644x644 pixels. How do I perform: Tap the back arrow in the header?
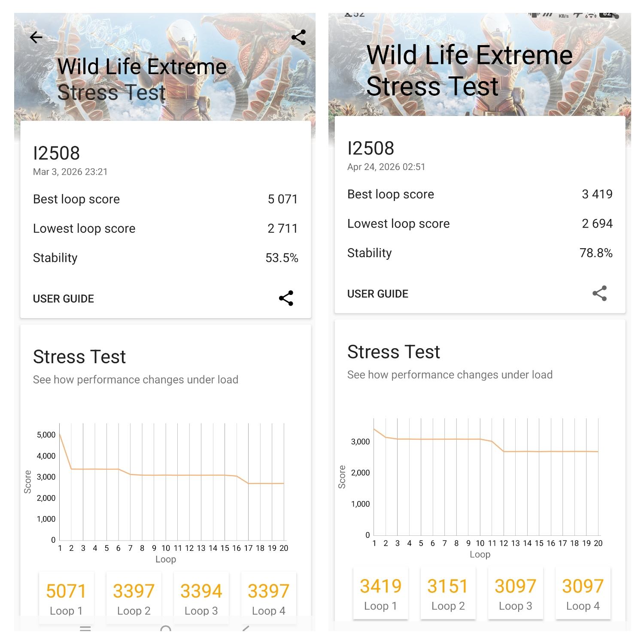point(36,38)
